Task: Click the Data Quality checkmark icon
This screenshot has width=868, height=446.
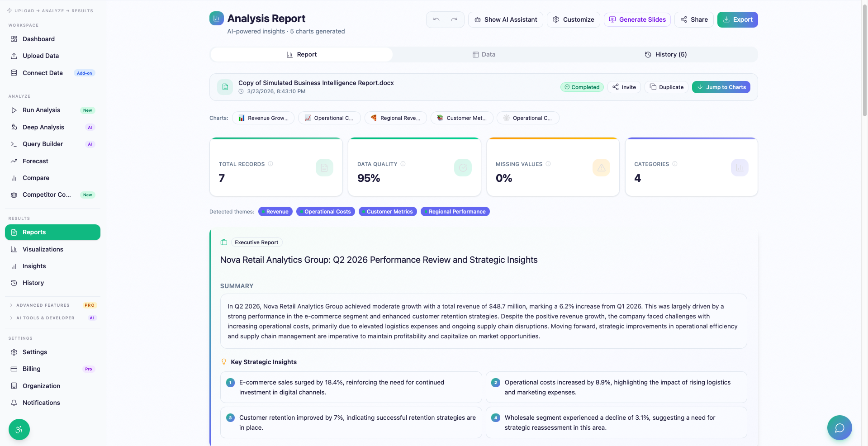Action: point(463,167)
